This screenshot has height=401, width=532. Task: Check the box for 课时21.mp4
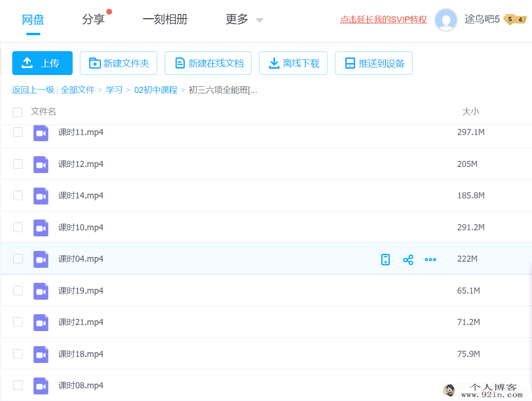point(18,322)
